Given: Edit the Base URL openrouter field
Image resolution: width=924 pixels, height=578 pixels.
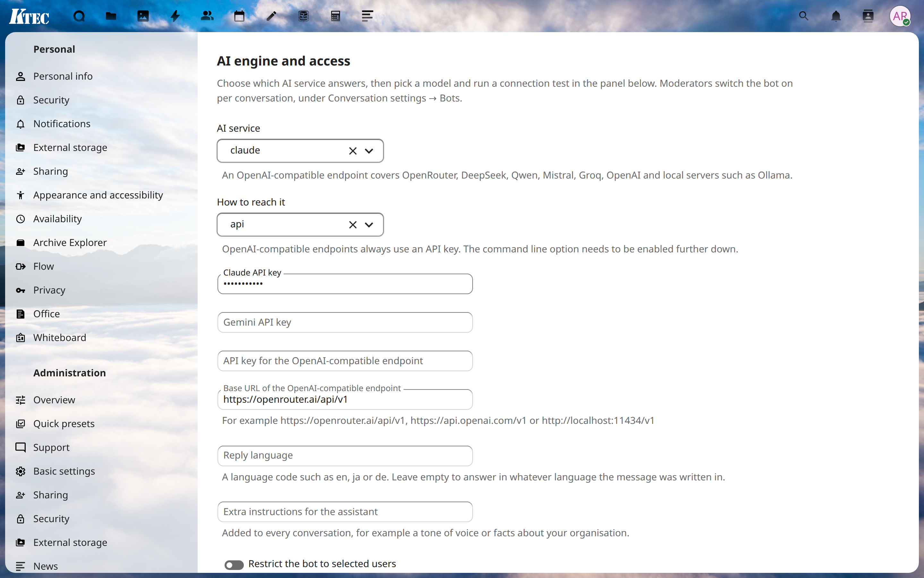Looking at the screenshot, I should (345, 399).
